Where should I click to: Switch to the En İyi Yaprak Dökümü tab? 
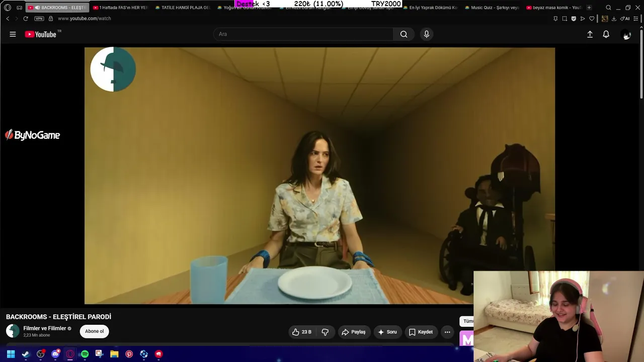click(430, 8)
